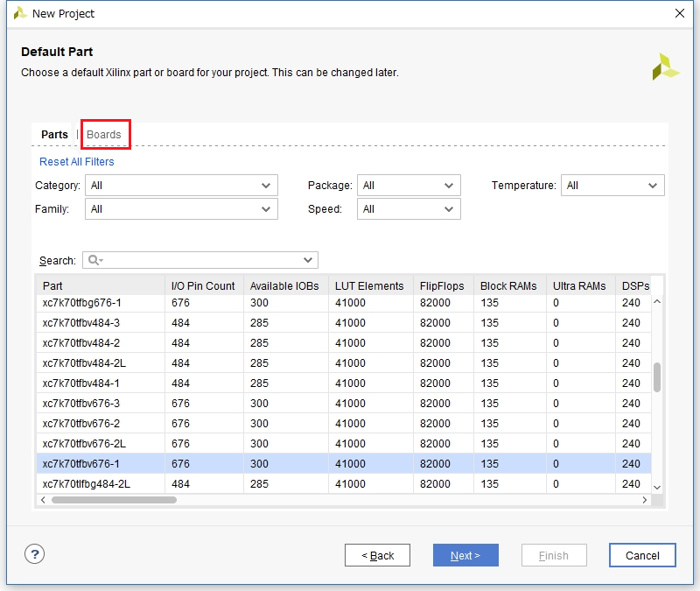Image resolution: width=700 pixels, height=591 pixels.
Task: Click inside the Search input field
Action: pos(200,260)
